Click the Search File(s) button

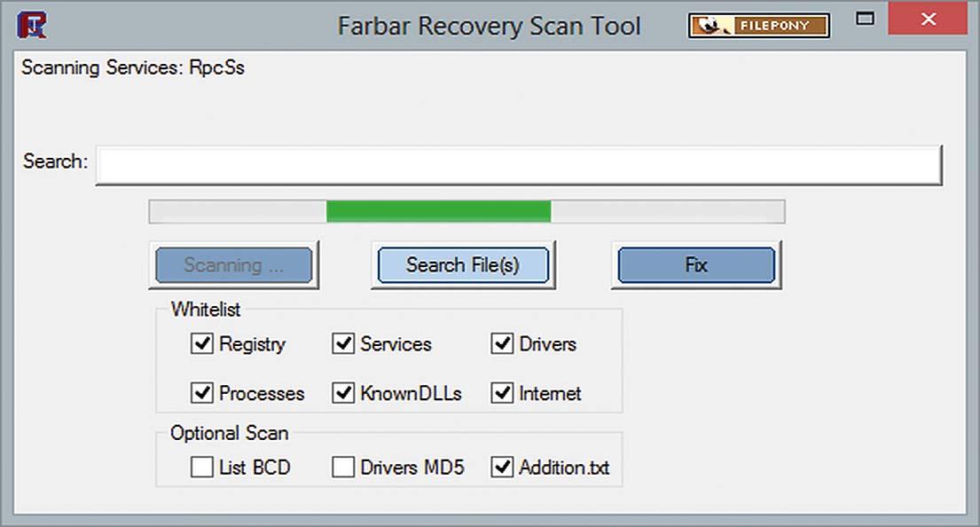pos(462,264)
